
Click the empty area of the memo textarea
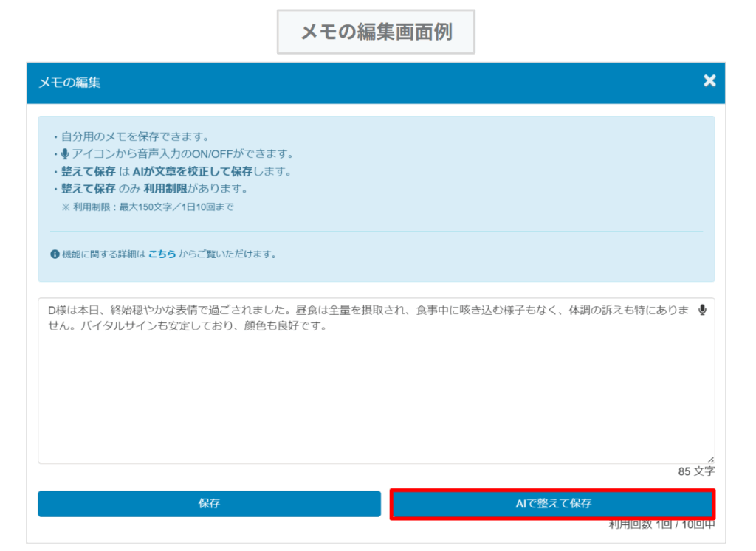[x=376, y=398]
